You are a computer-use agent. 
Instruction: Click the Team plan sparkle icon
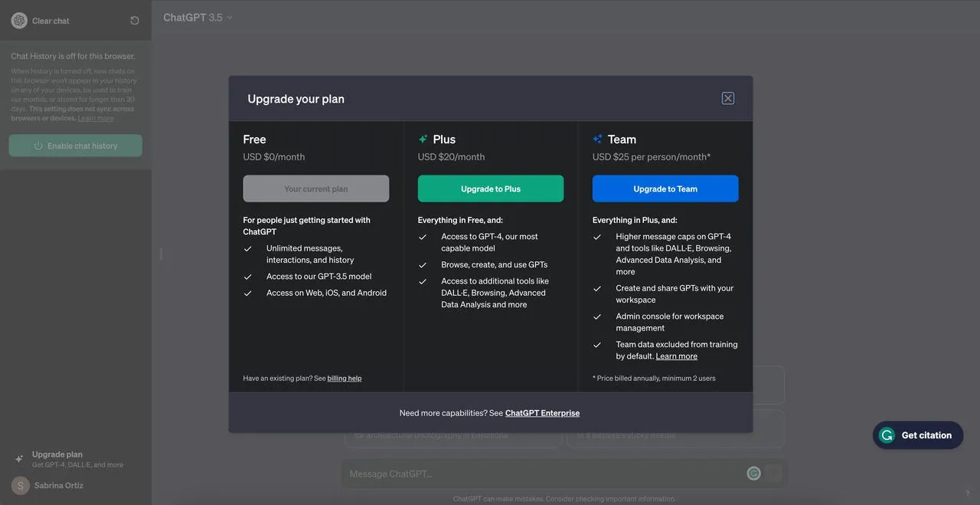coord(597,139)
